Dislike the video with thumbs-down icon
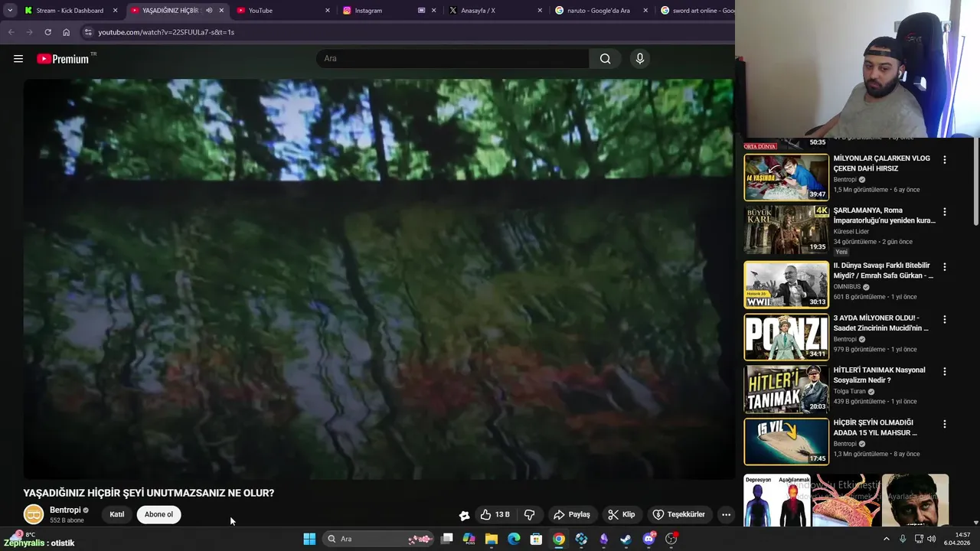Viewport: 980px width, 551px height. click(529, 514)
